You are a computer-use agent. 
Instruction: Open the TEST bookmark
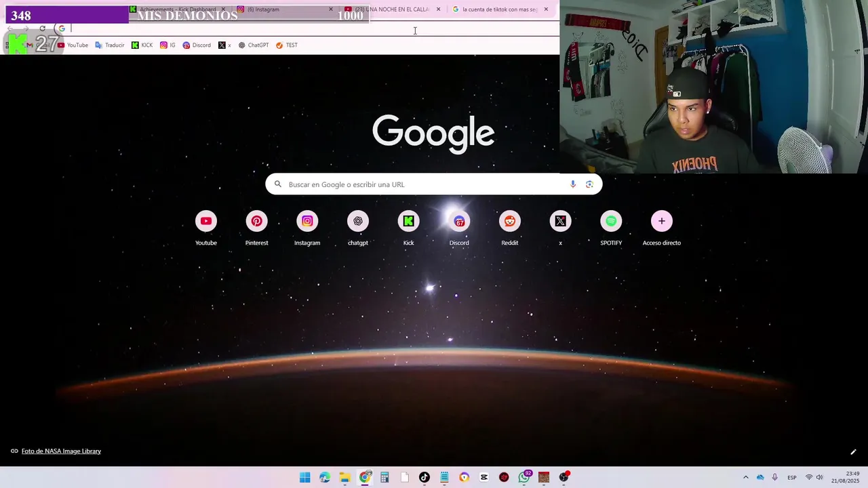tap(286, 45)
